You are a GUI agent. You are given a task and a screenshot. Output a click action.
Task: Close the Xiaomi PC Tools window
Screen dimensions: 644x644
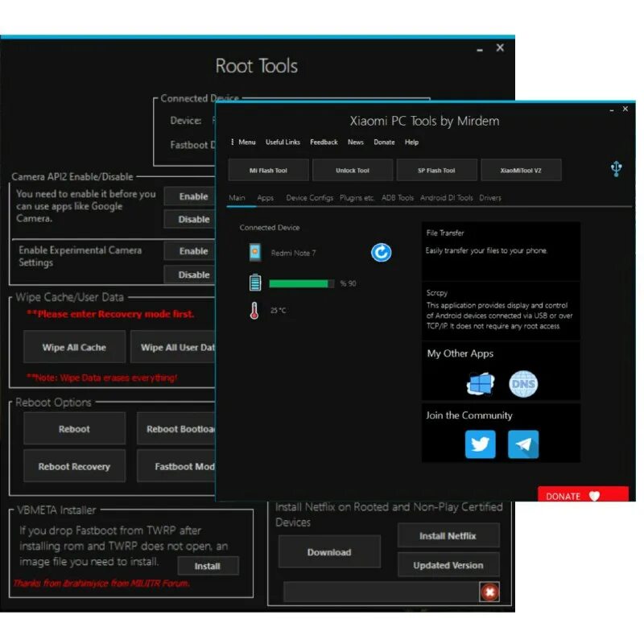625,109
